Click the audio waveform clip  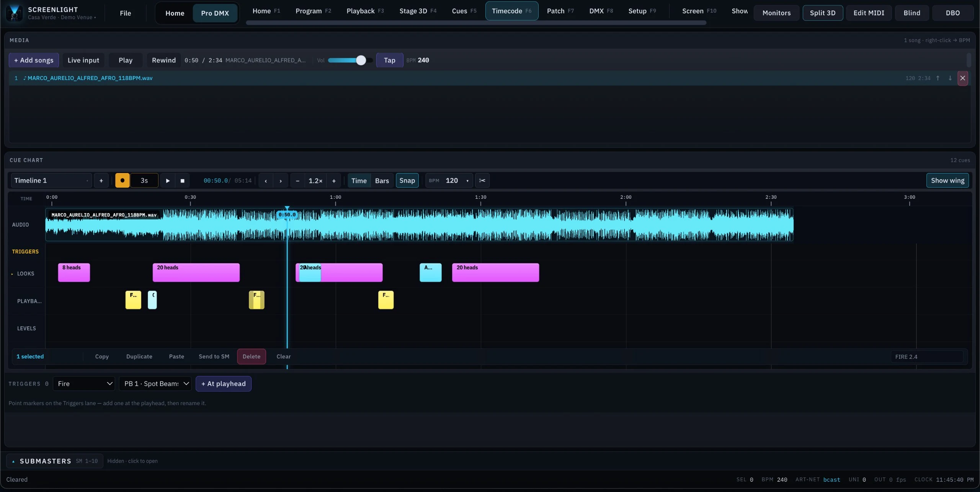tap(419, 225)
